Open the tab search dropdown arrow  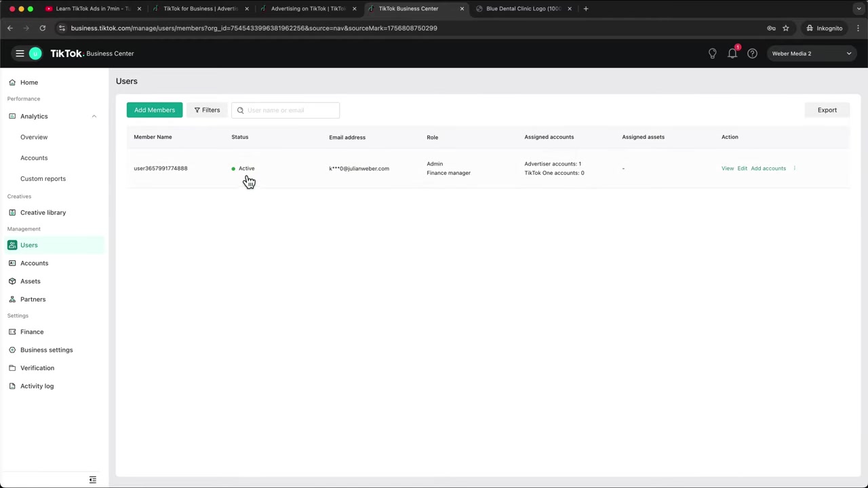[859, 9]
